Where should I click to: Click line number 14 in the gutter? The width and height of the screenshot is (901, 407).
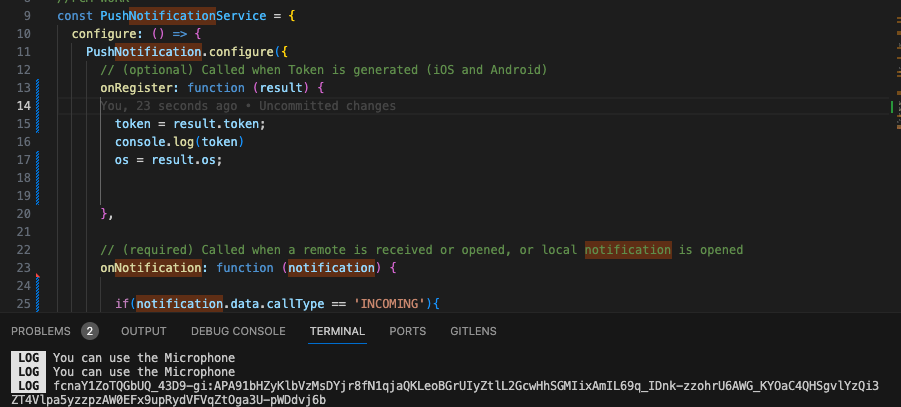tap(24, 106)
